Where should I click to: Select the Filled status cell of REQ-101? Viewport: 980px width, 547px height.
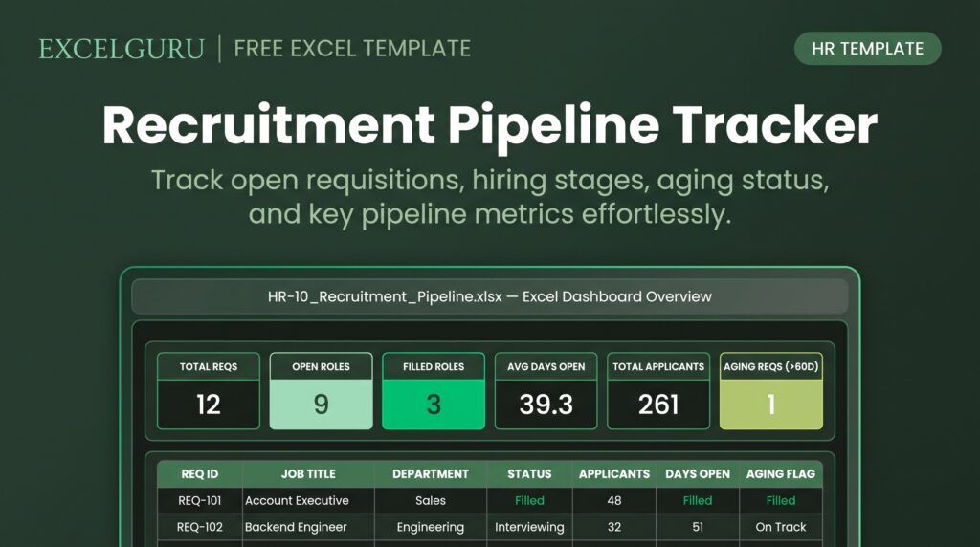(529, 501)
